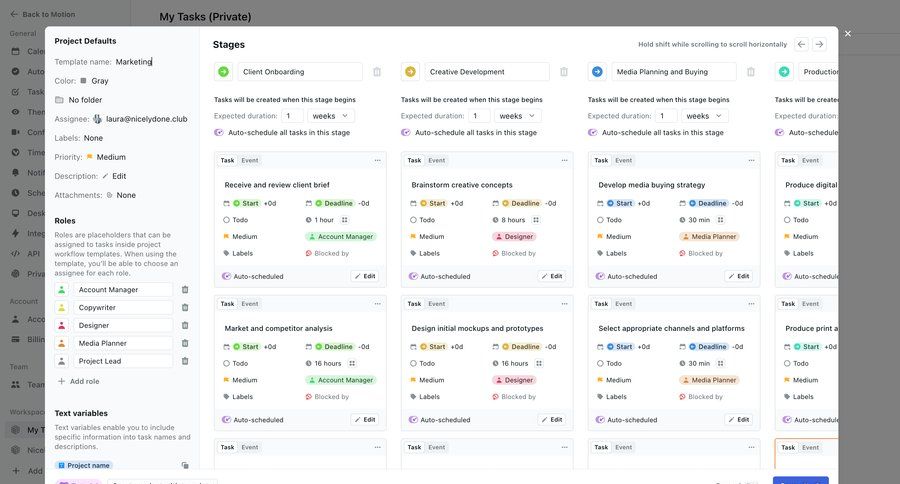Delete the Media Planning and Buying stage
Image resolution: width=900 pixels, height=484 pixels.
coord(751,72)
